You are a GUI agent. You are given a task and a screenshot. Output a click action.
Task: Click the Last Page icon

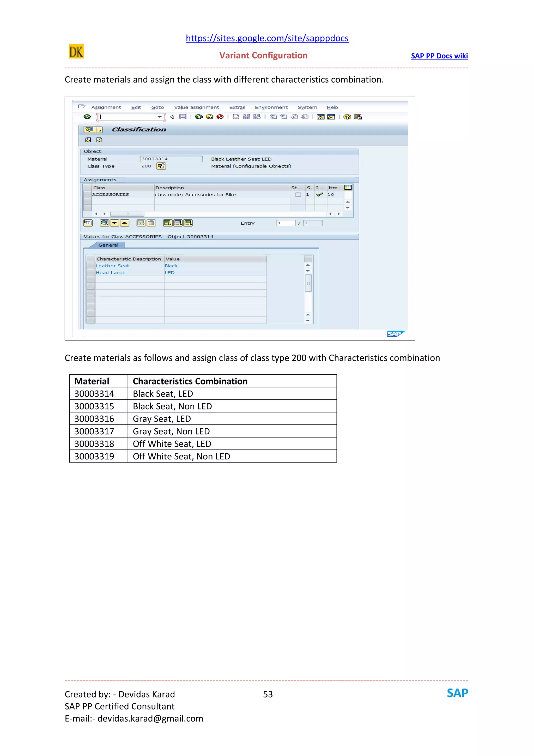(305, 117)
